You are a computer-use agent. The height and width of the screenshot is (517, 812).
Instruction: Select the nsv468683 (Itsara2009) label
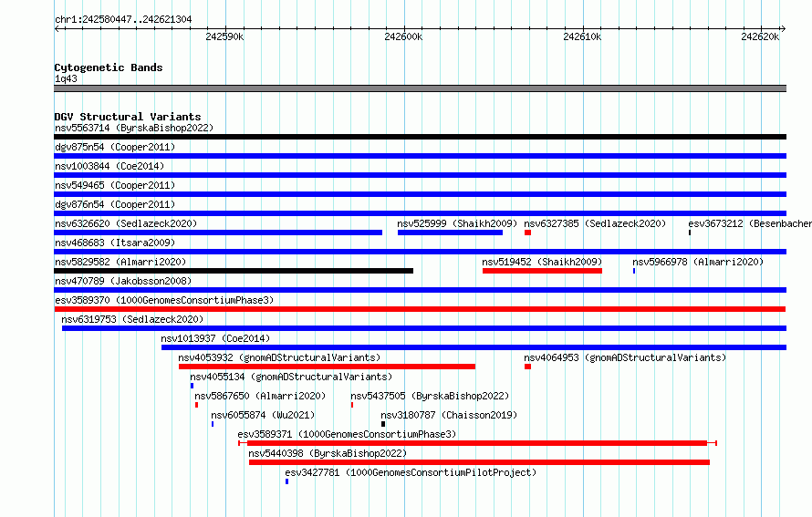tap(115, 243)
